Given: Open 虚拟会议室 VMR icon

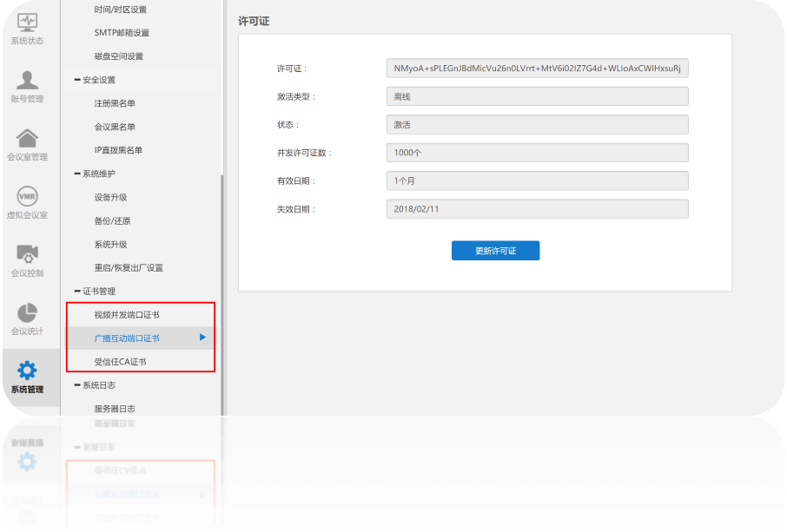Looking at the screenshot, I should (x=27, y=196).
